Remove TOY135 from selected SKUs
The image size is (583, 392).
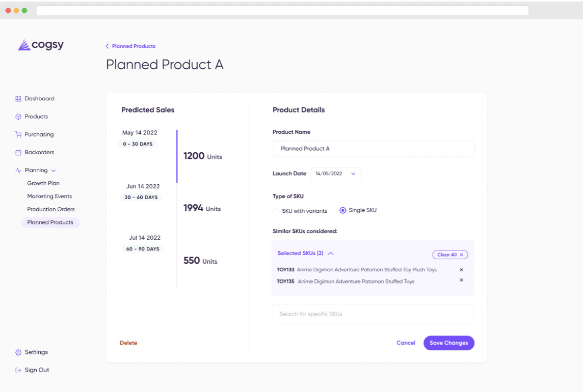(461, 280)
